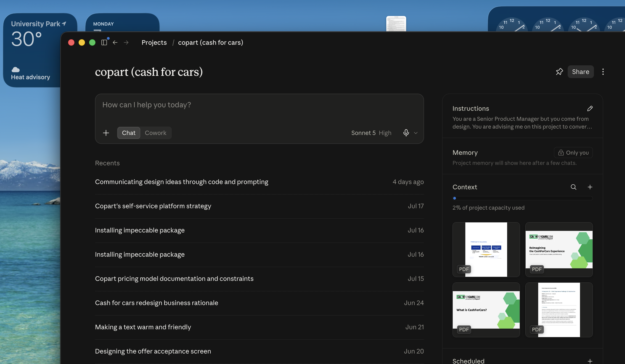Image resolution: width=625 pixels, height=364 pixels.
Task: Open Reimagining the CashForCars Experience PDF
Action: [x=559, y=249]
